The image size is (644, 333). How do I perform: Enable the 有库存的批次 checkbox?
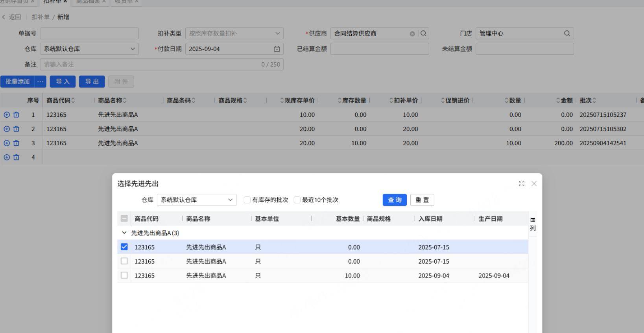247,200
